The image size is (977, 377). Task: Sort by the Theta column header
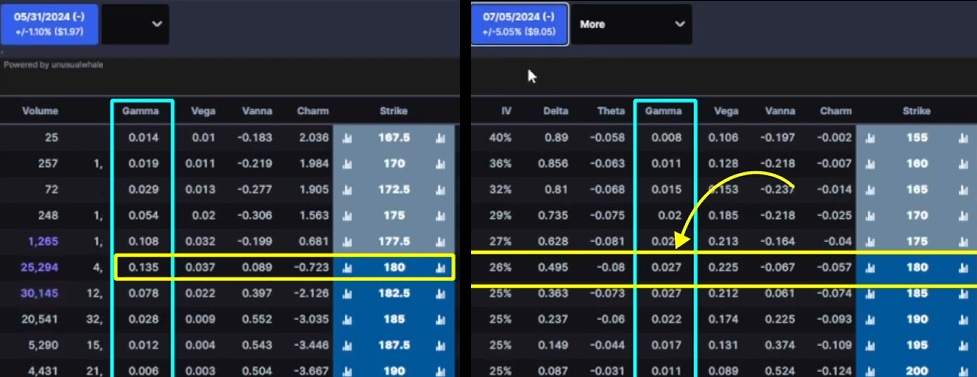click(x=610, y=111)
